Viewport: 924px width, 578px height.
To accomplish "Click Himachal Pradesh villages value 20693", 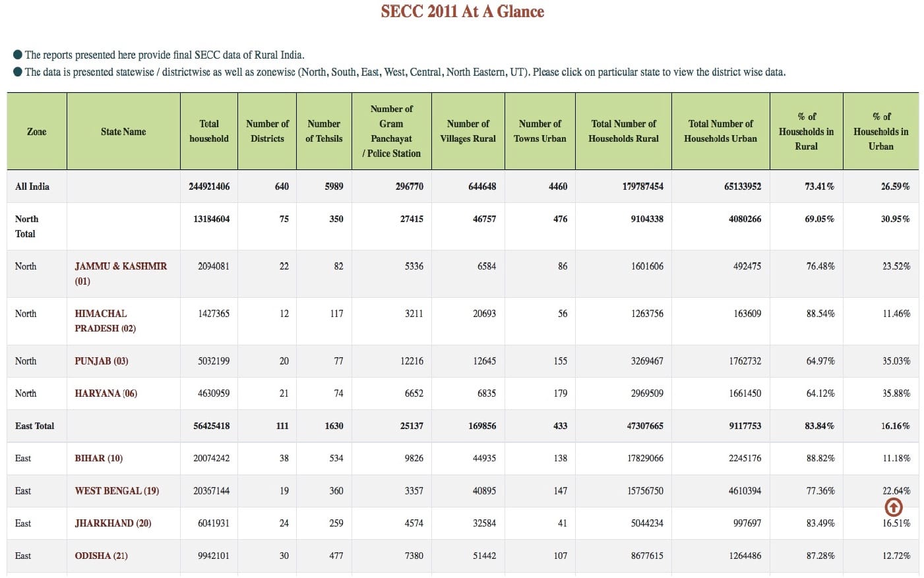I will [x=484, y=314].
